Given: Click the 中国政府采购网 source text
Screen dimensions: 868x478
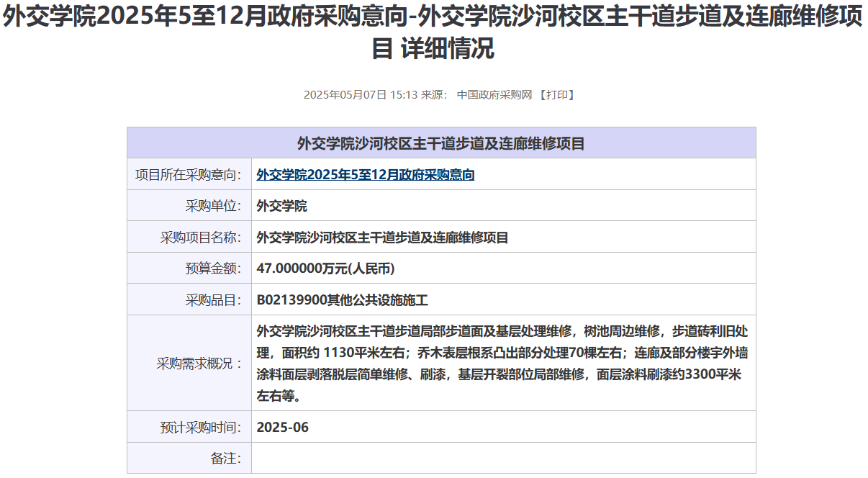Looking at the screenshot, I should pos(494,94).
